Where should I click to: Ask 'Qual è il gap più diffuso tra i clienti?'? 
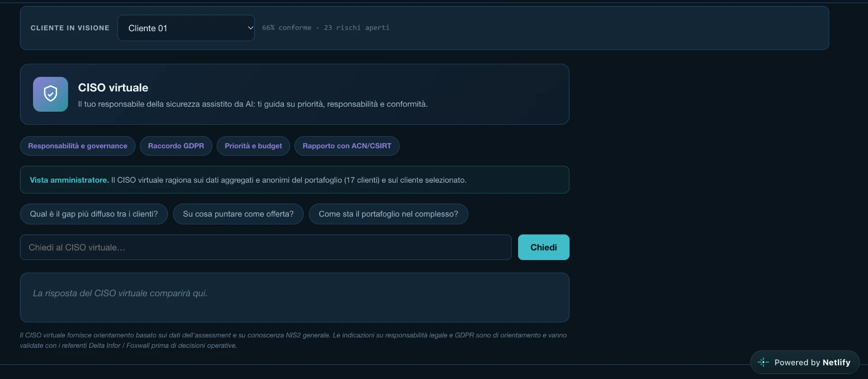[94, 214]
